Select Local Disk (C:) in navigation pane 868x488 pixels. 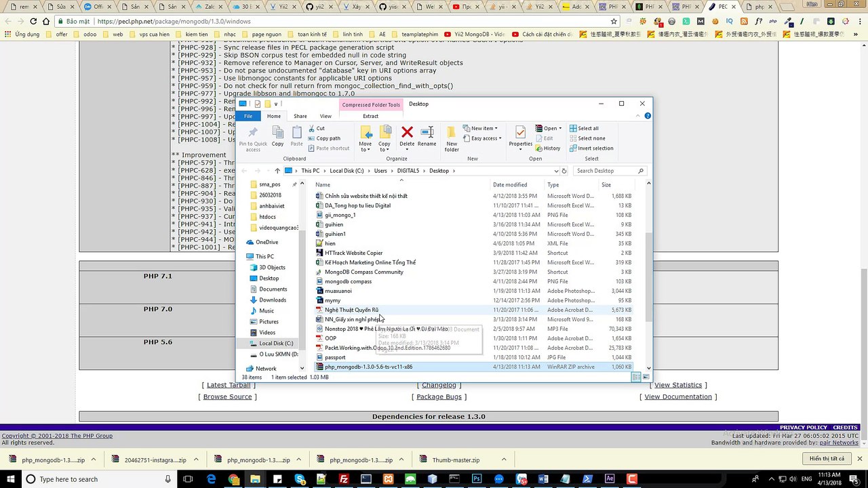[276, 343]
